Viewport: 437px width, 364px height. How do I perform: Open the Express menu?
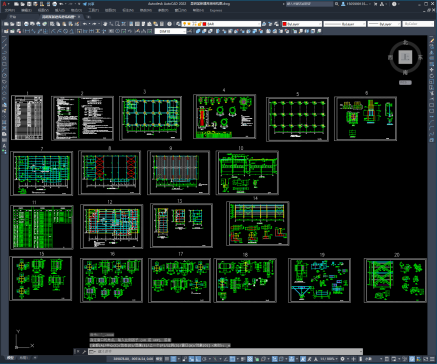pos(216,10)
